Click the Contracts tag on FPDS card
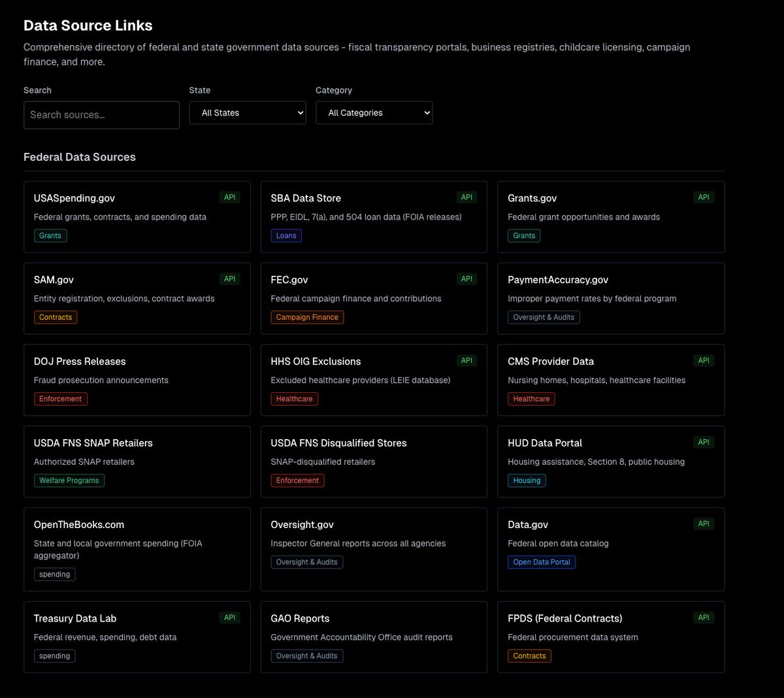Image resolution: width=784 pixels, height=698 pixels. [x=529, y=656]
